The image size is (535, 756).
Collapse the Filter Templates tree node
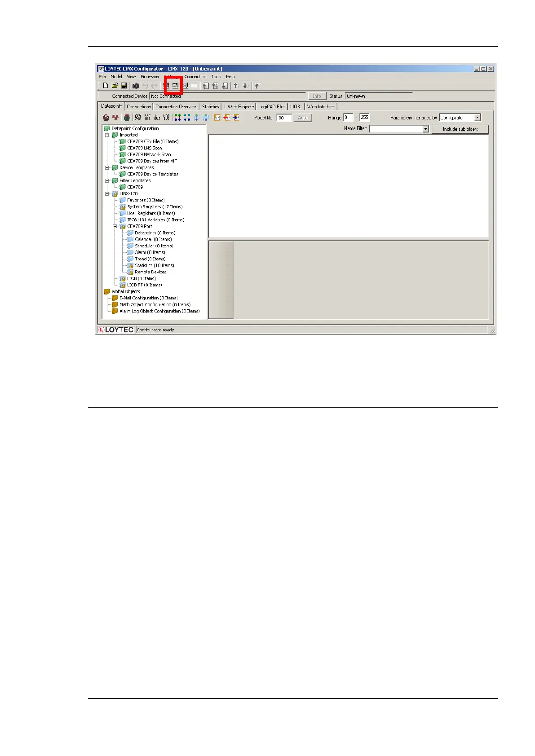point(107,181)
